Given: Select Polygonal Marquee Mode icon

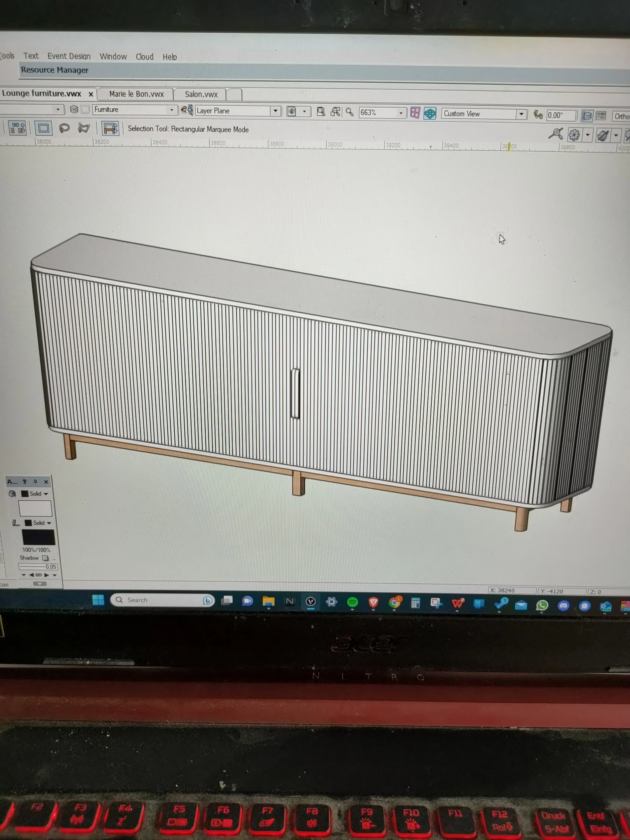Looking at the screenshot, I should pos(84,128).
